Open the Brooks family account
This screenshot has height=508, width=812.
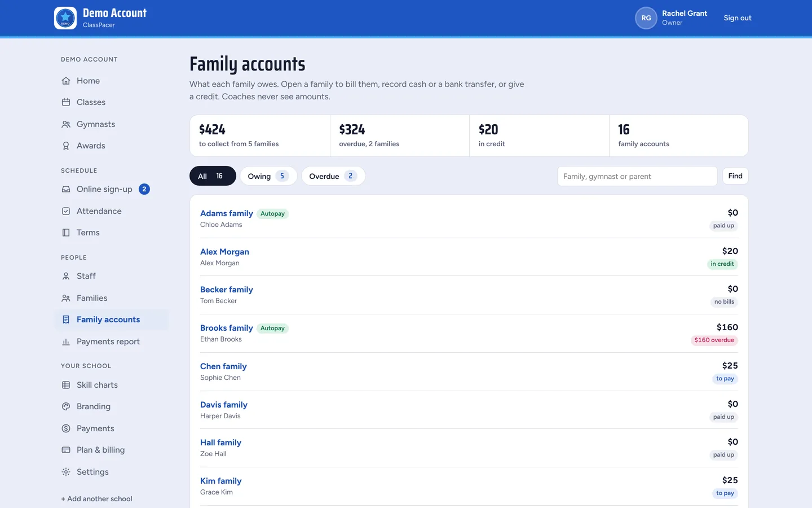tap(227, 328)
